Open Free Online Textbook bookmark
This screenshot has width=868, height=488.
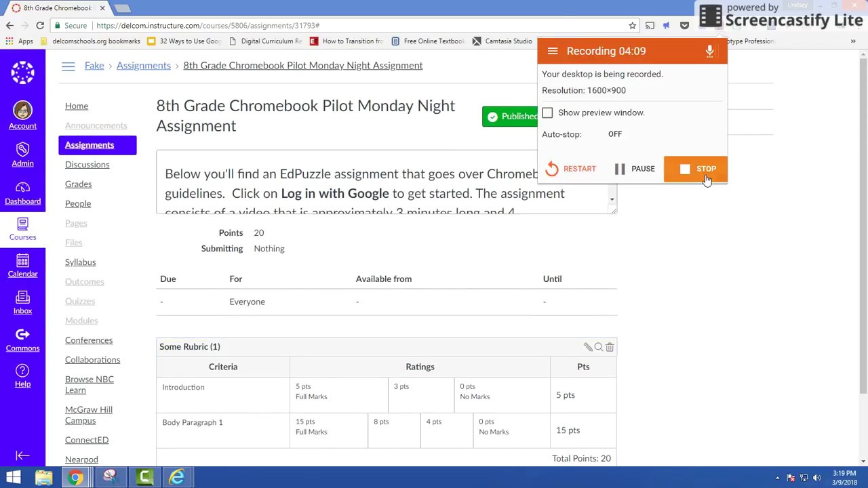pos(428,41)
